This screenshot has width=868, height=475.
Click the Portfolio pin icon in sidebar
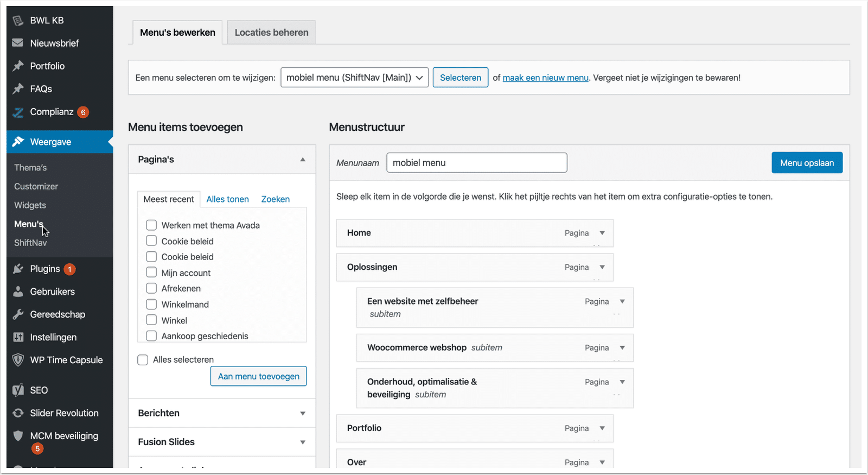coord(18,66)
